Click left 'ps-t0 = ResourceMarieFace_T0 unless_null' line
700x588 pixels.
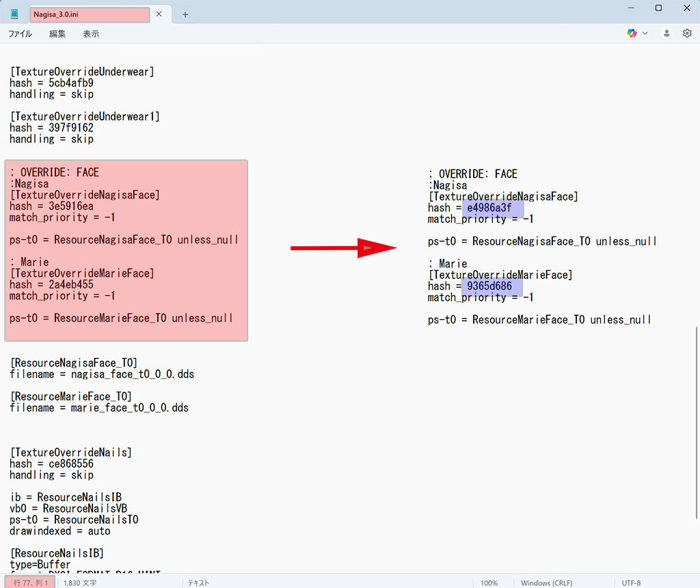coord(122,319)
